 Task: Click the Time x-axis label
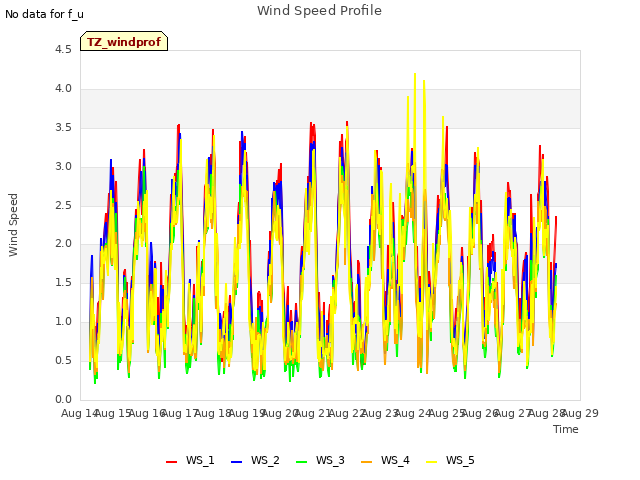click(566, 429)
